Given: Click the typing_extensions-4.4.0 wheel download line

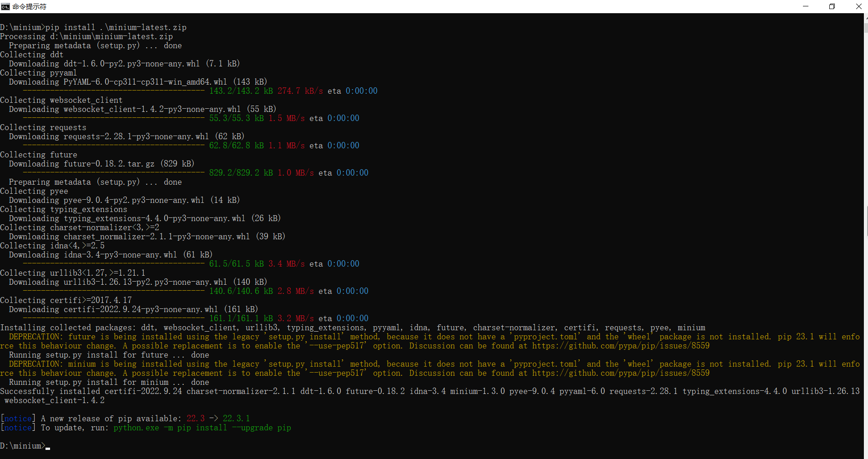Looking at the screenshot, I should pos(145,218).
